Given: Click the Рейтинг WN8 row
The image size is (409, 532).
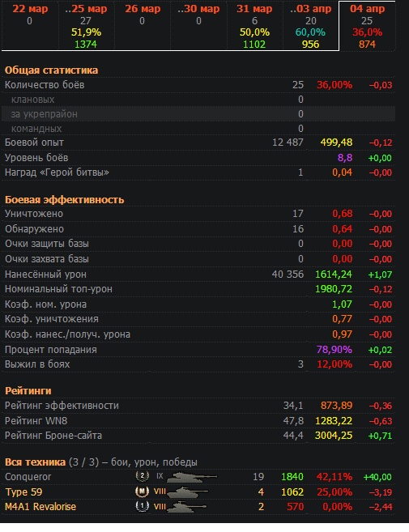Looking at the screenshot, I should [198, 421].
